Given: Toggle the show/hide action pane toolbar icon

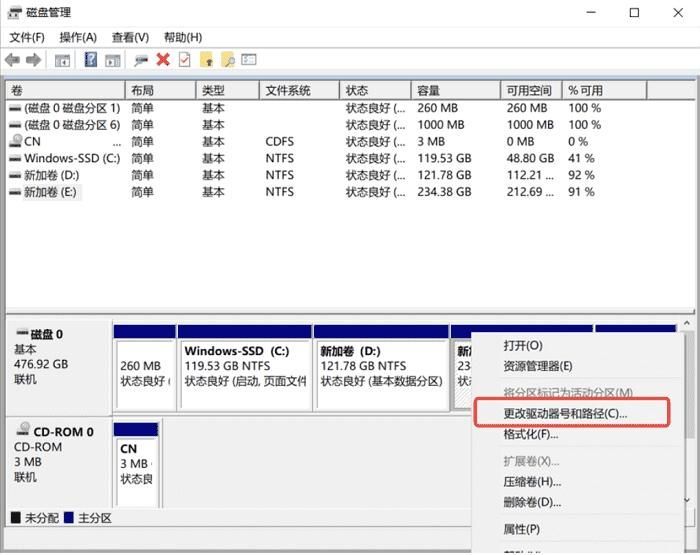Looking at the screenshot, I should pyautogui.click(x=112, y=60).
